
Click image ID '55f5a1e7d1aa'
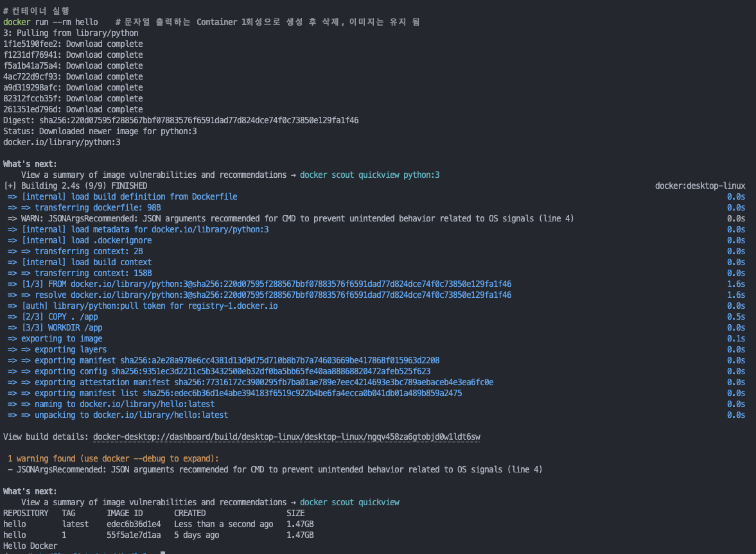click(134, 535)
